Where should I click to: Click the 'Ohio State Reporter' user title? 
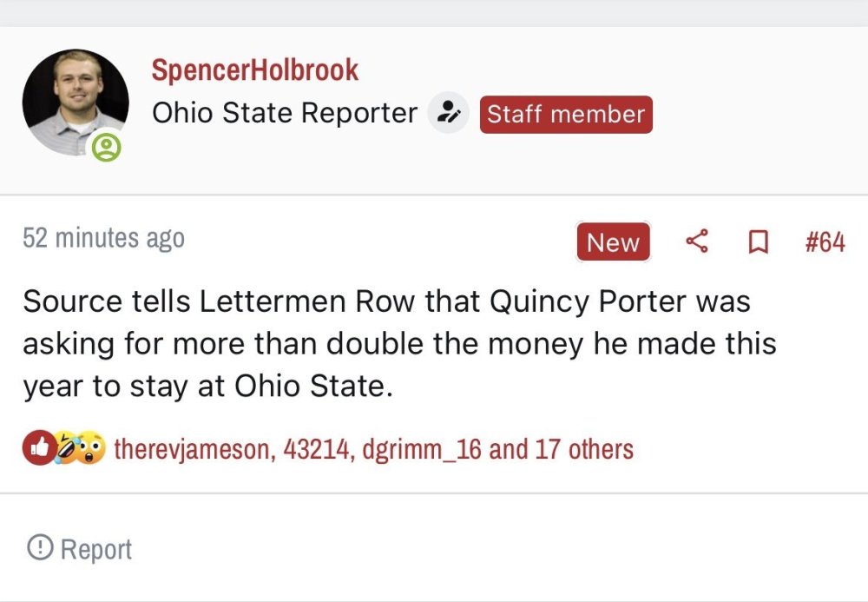[285, 113]
